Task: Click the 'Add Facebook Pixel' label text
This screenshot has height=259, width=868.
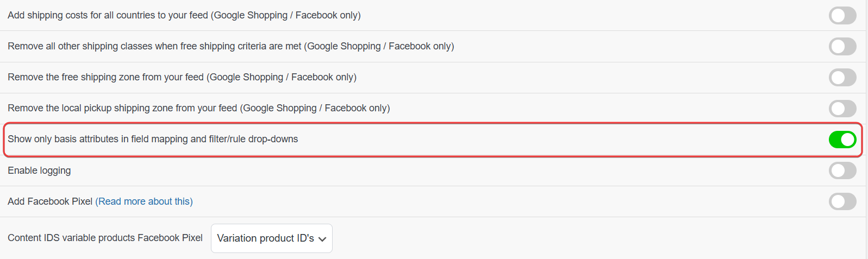Action: click(50, 201)
